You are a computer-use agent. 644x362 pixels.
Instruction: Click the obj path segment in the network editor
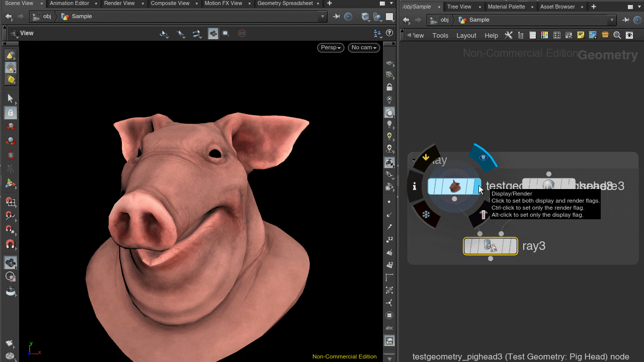(440, 20)
